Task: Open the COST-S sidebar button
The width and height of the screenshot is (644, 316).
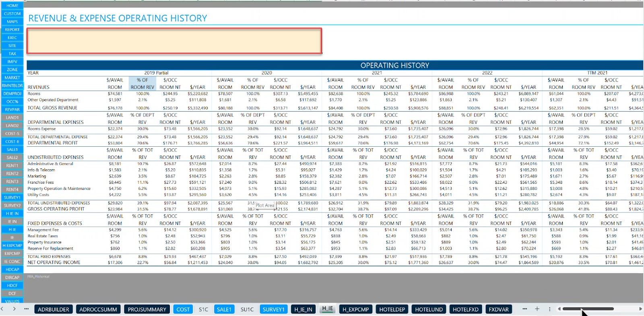Action: tap(12, 133)
